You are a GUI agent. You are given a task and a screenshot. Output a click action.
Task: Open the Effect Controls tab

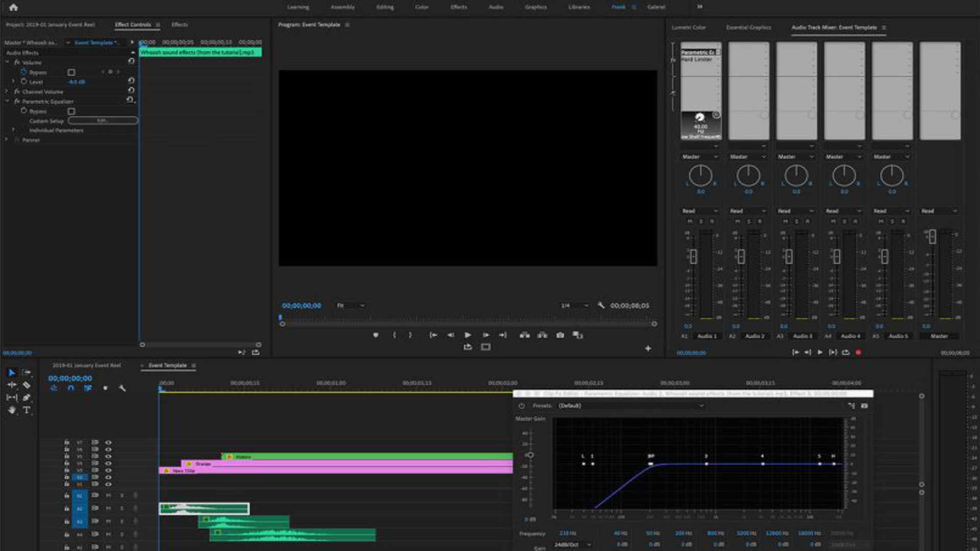tap(133, 24)
